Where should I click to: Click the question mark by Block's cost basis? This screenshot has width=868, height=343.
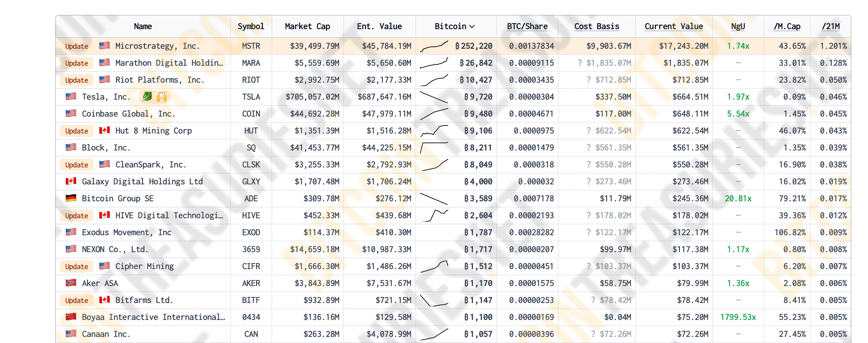(589, 147)
